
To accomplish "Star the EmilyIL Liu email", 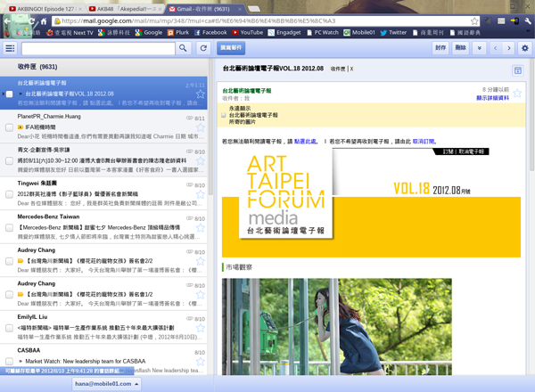I will click(x=201, y=328).
